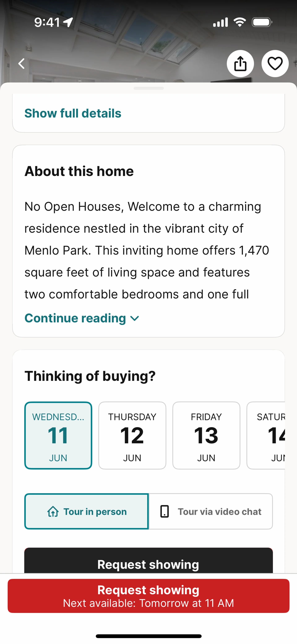The width and height of the screenshot is (297, 644).
Task: Tap the battery indicator in status bar
Action: (262, 22)
